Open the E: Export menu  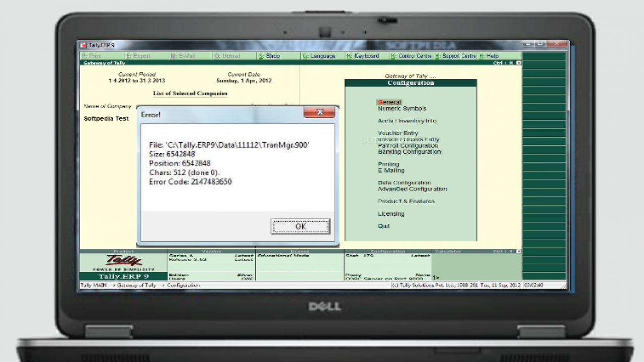[x=138, y=56]
